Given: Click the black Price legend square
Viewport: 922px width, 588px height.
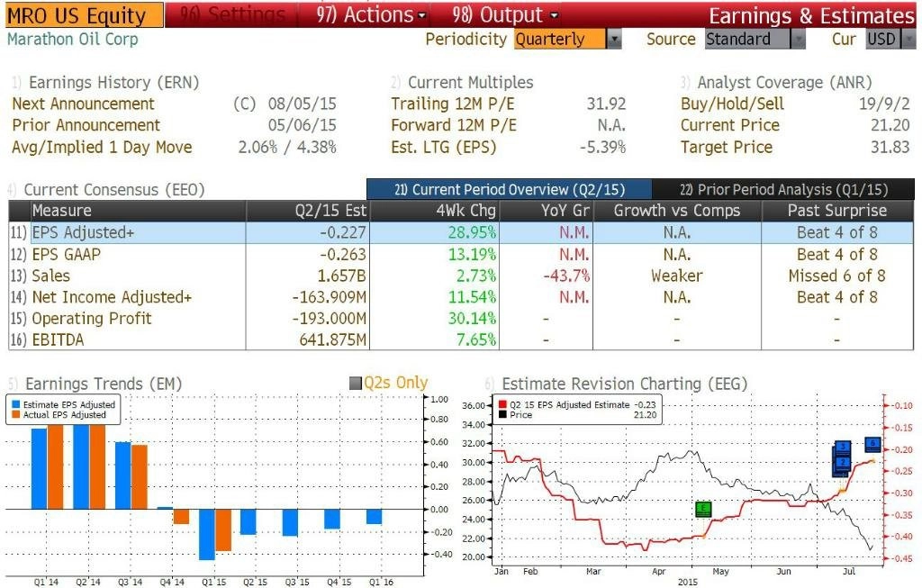Looking at the screenshot, I should point(502,414).
